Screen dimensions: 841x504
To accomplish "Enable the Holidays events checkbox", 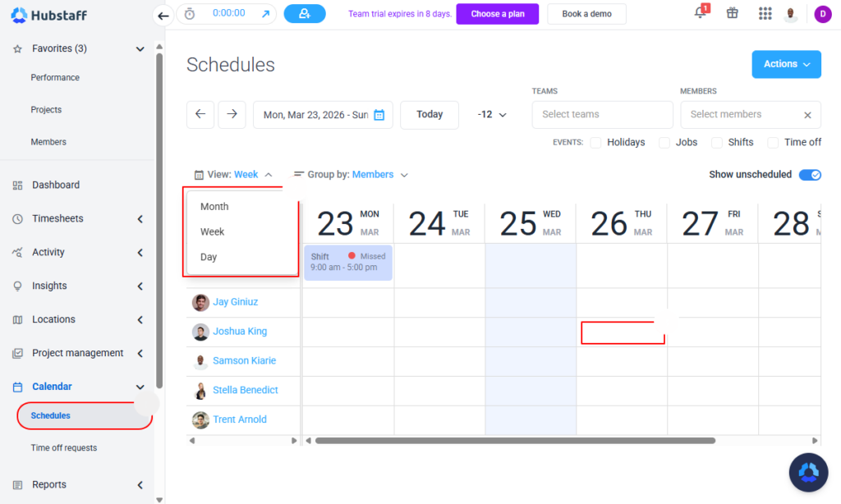I will tap(595, 143).
